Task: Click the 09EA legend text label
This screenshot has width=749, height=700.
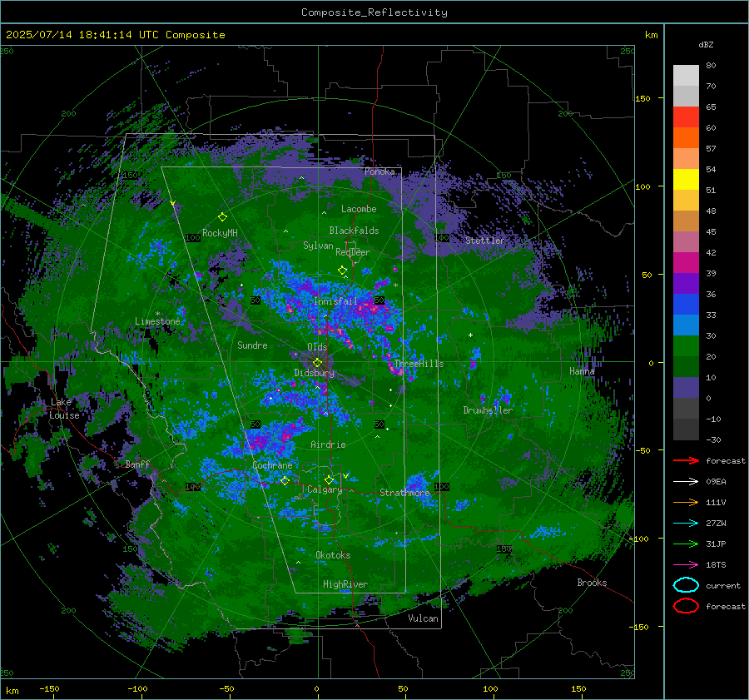Action: 716,482
